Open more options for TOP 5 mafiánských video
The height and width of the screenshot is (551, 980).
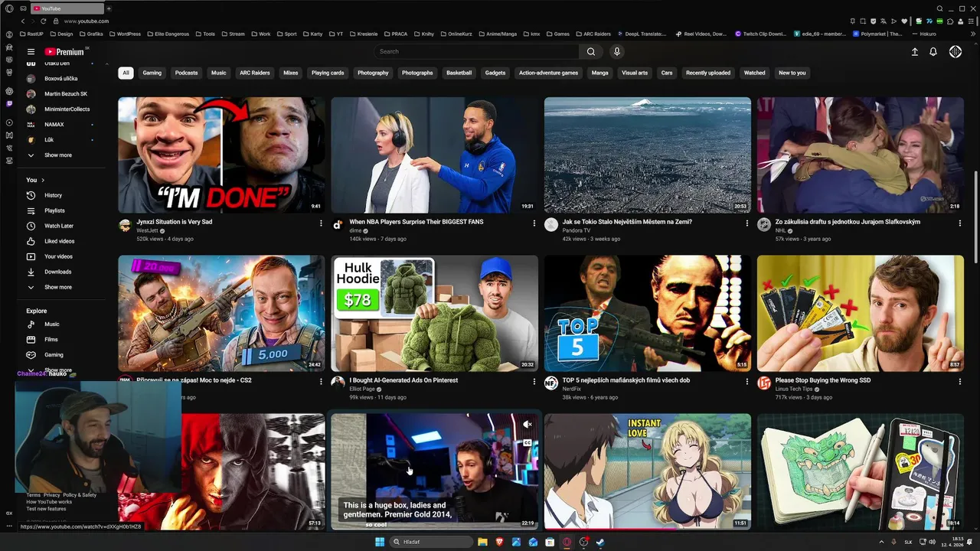[746, 381]
